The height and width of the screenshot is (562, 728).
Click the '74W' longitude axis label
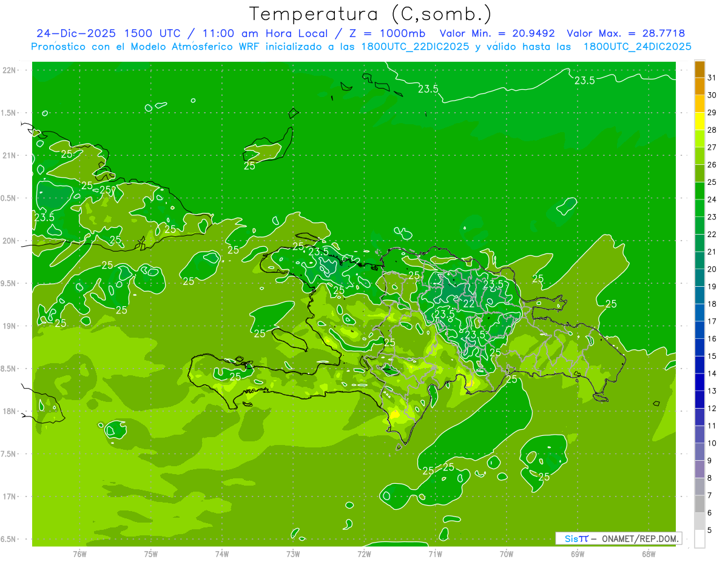point(222,554)
